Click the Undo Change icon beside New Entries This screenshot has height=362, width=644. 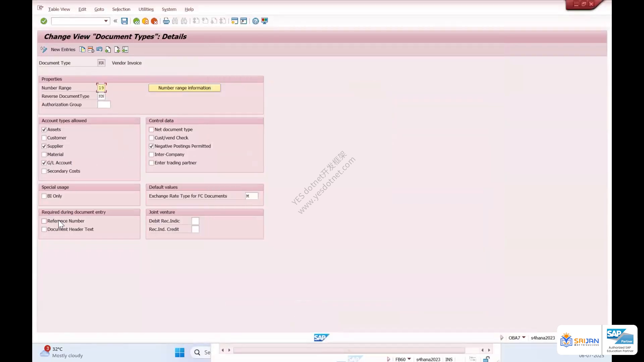tap(99, 50)
